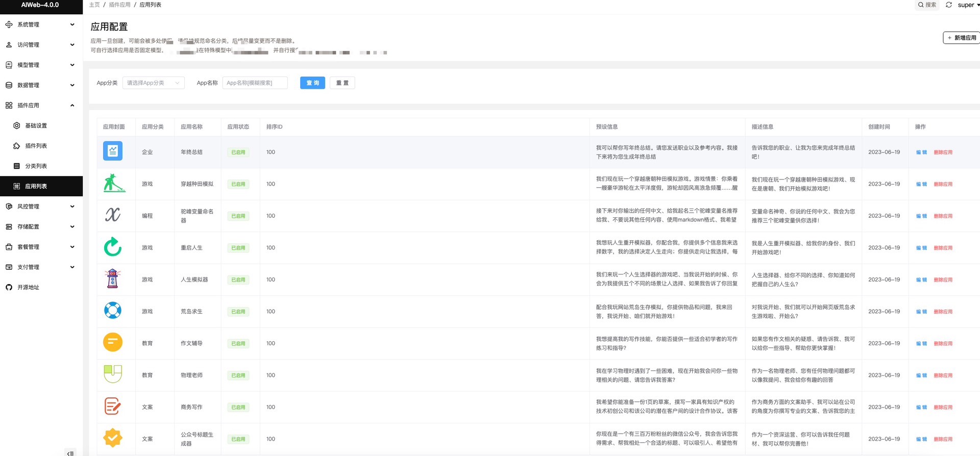Expand the 模型管理 sidebar menu
The width and height of the screenshot is (980, 456).
[41, 65]
